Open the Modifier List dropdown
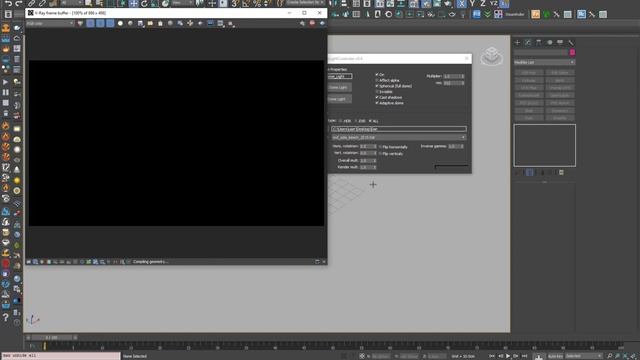The image size is (640, 360). click(544, 62)
